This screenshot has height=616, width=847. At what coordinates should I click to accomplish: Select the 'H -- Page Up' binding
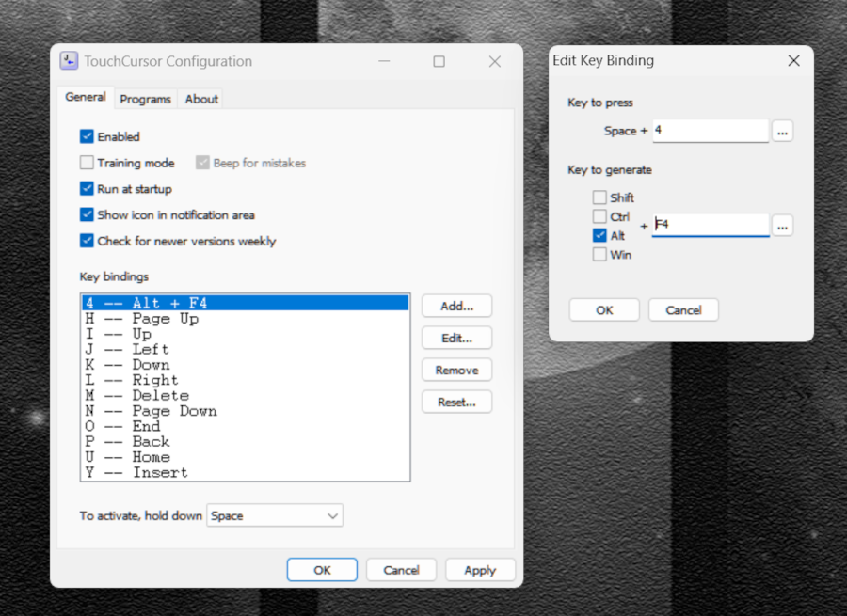(x=246, y=319)
